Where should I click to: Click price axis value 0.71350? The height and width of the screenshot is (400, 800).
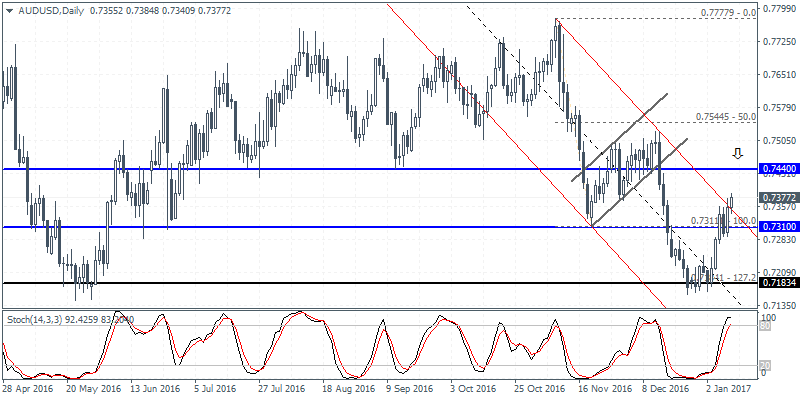pos(779,305)
